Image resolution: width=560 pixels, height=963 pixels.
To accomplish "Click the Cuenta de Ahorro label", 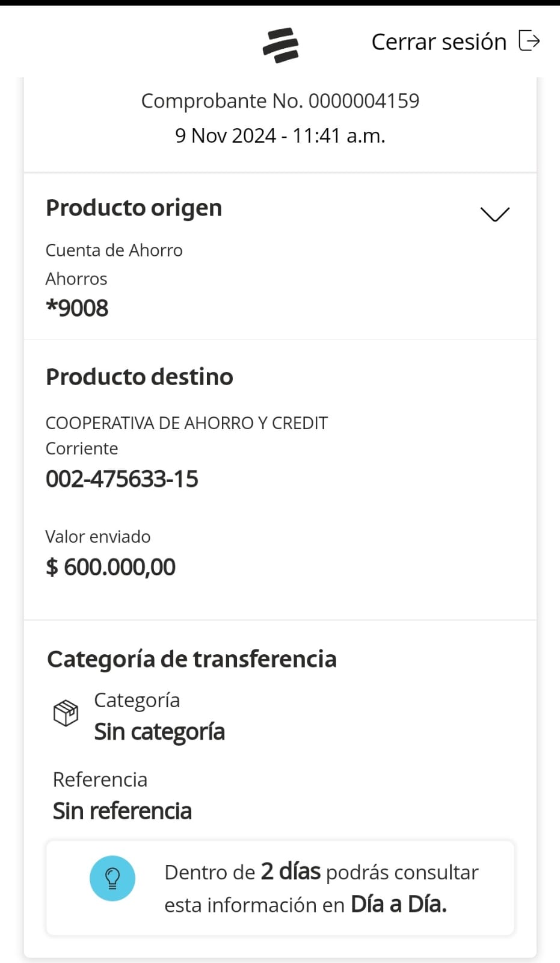I will pos(114,250).
